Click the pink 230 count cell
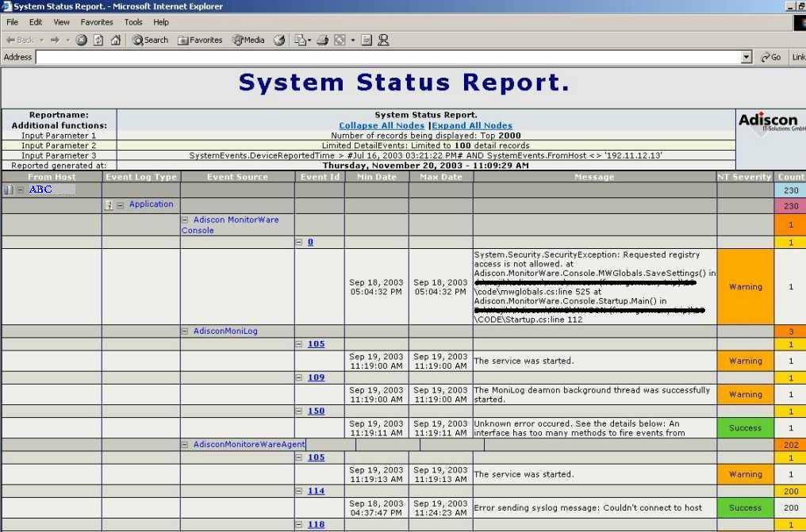 (x=791, y=206)
